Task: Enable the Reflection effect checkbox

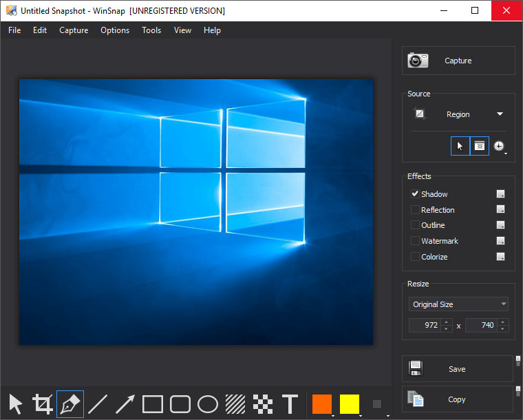Action: pos(415,209)
